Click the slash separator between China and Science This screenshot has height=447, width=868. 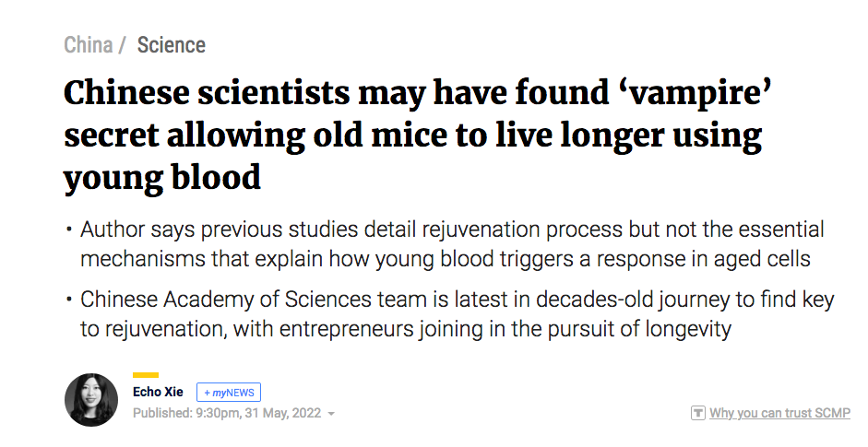click(122, 45)
